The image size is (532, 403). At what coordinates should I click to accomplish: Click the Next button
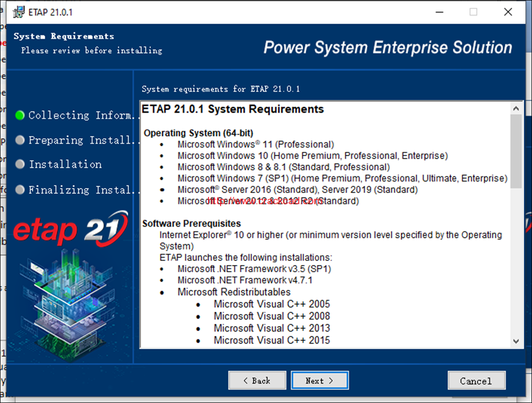click(x=320, y=381)
